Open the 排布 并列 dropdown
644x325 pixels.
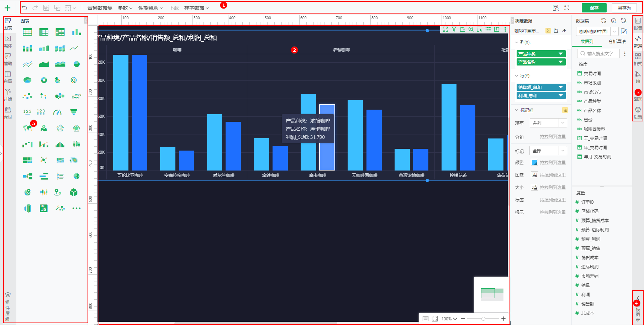[x=548, y=122]
